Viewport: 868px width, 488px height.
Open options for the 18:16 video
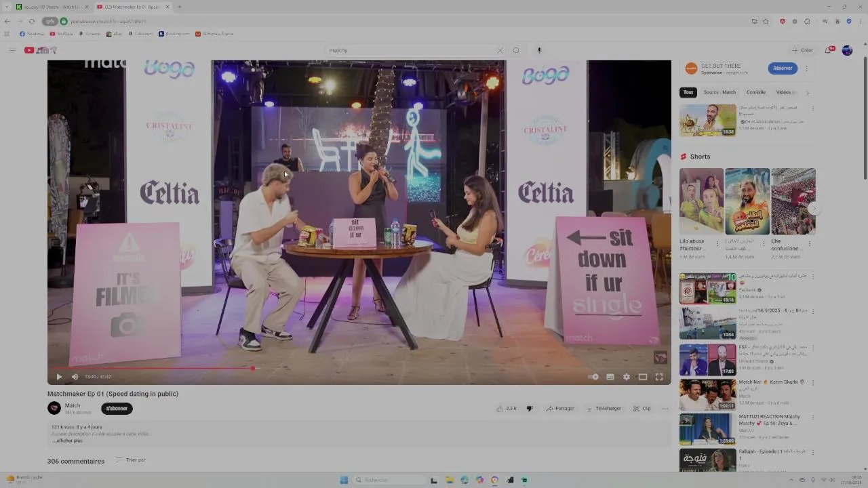(x=813, y=278)
